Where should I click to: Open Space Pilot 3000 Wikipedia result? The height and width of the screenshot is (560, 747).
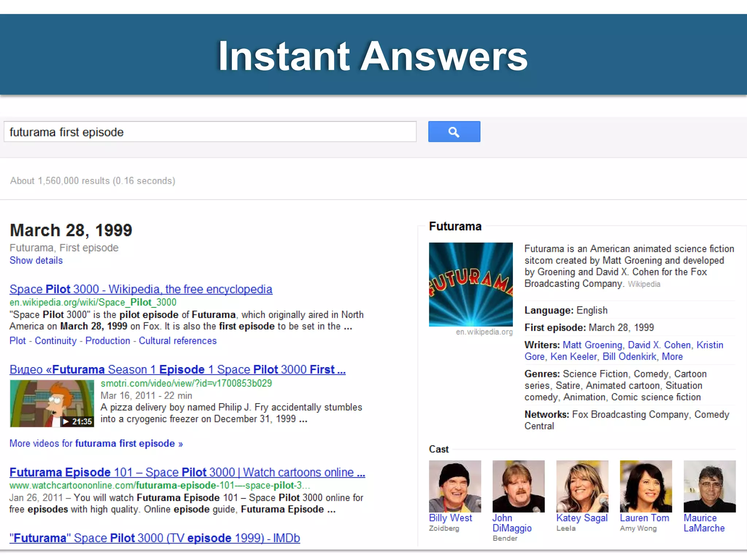pyautogui.click(x=141, y=289)
